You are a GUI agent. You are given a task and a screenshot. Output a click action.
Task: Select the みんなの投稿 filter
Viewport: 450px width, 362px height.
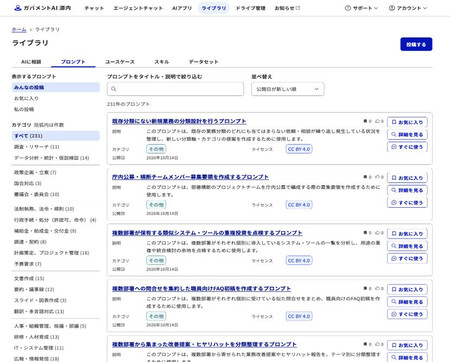pyautogui.click(x=55, y=87)
